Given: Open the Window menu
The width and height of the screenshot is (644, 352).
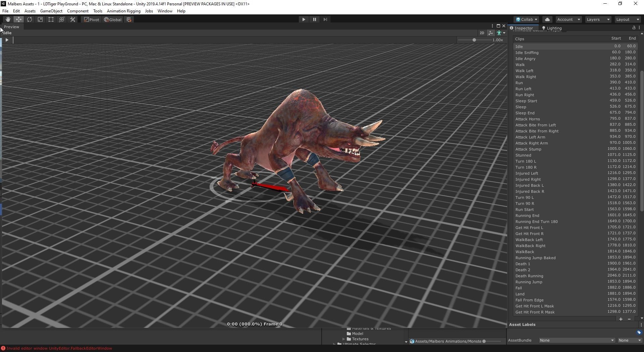Looking at the screenshot, I should pos(165,11).
